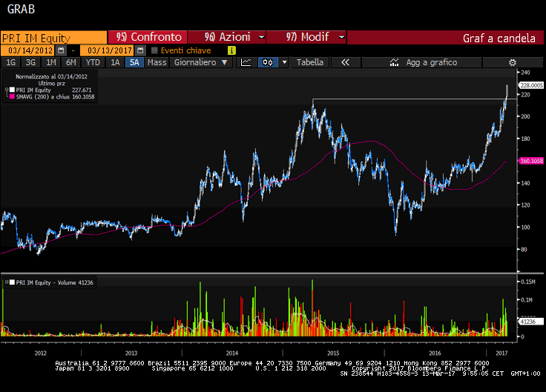This screenshot has height=392, width=546.
Task: Toggle the 5A time range
Action: coord(134,63)
